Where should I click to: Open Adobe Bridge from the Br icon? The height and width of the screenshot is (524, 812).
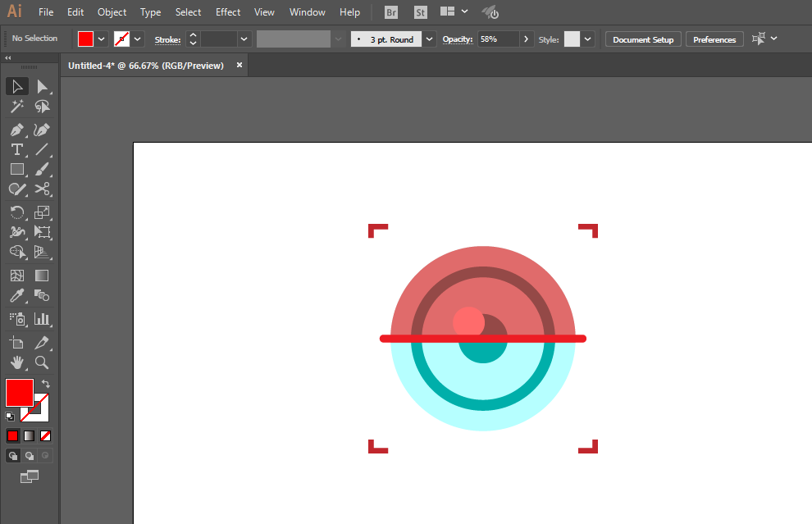pos(391,12)
